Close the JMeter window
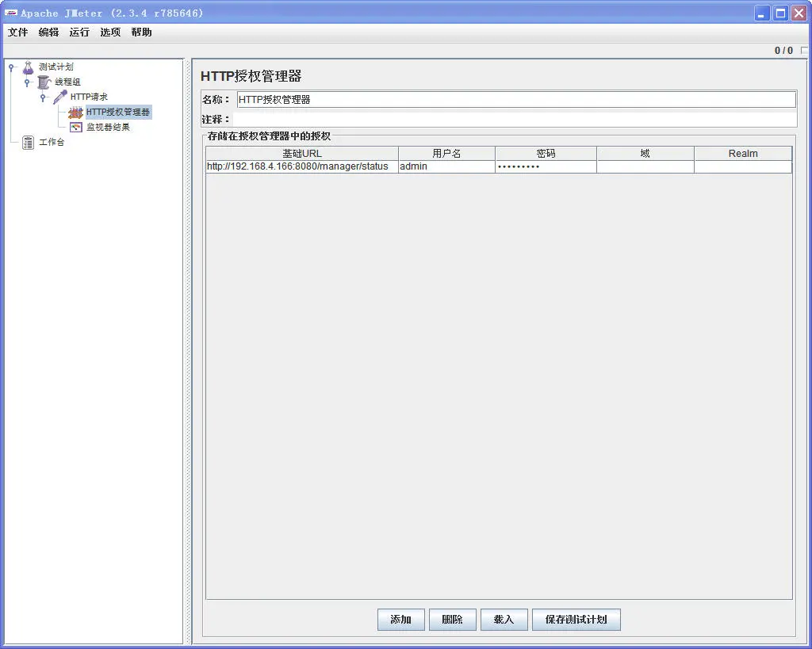Viewport: 812px width, 649px height. 799,13
